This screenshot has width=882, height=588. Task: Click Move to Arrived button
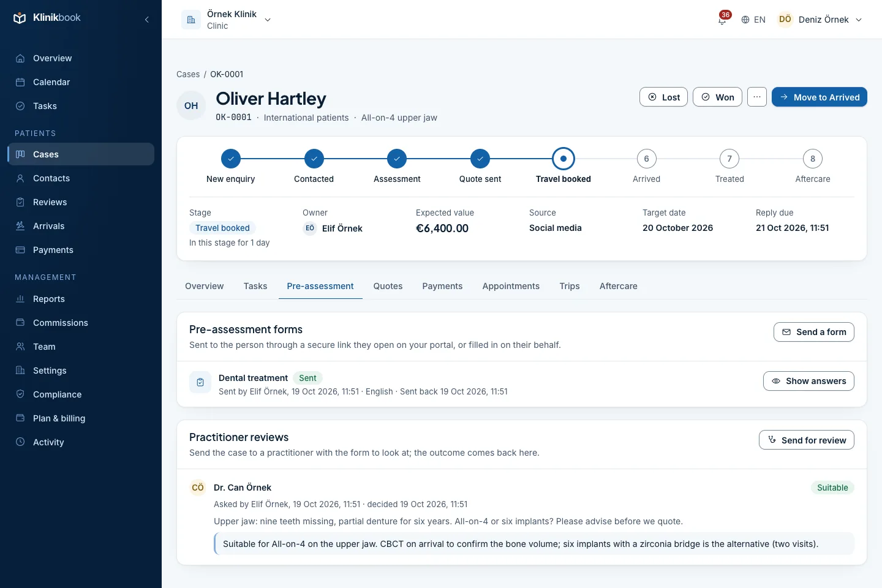[820, 97]
